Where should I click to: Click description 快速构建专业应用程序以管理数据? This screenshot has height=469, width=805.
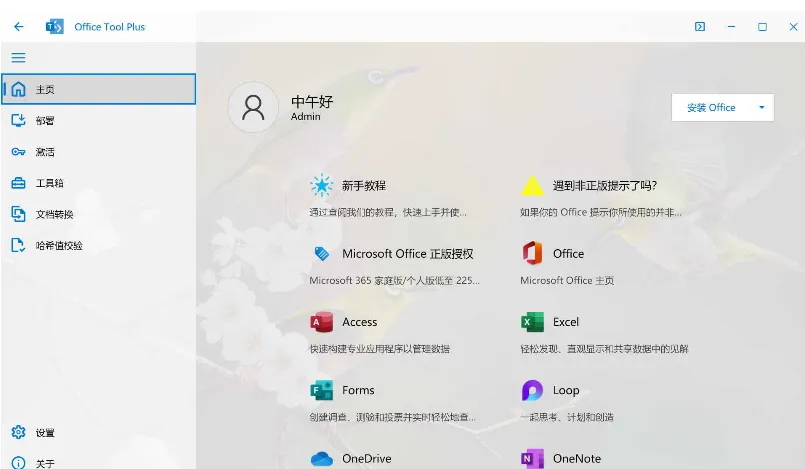379,349
